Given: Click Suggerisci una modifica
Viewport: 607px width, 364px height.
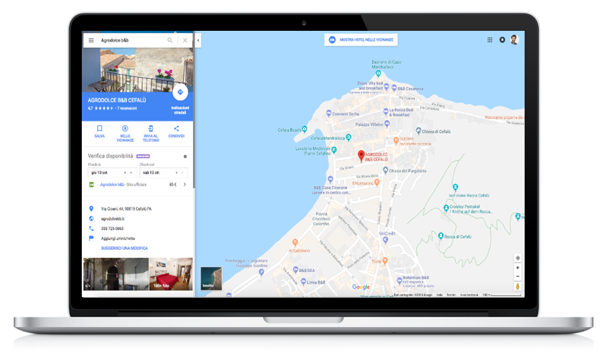Looking at the screenshot, I should point(124,248).
